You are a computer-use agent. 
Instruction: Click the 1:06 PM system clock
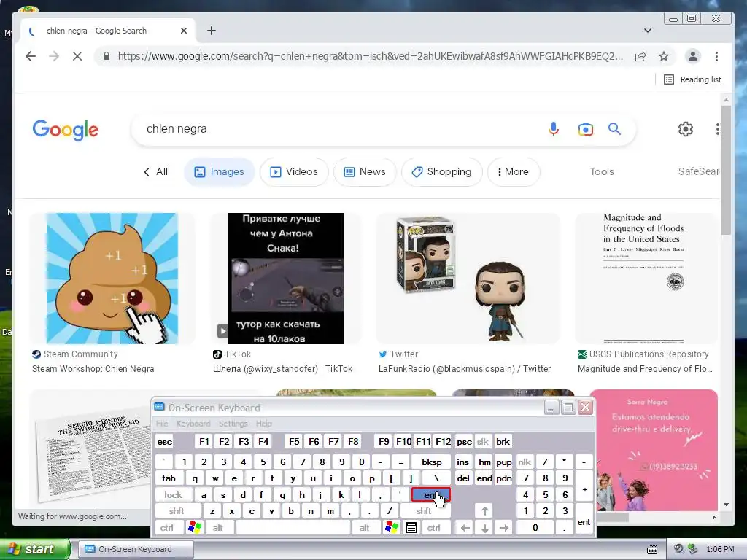point(720,549)
